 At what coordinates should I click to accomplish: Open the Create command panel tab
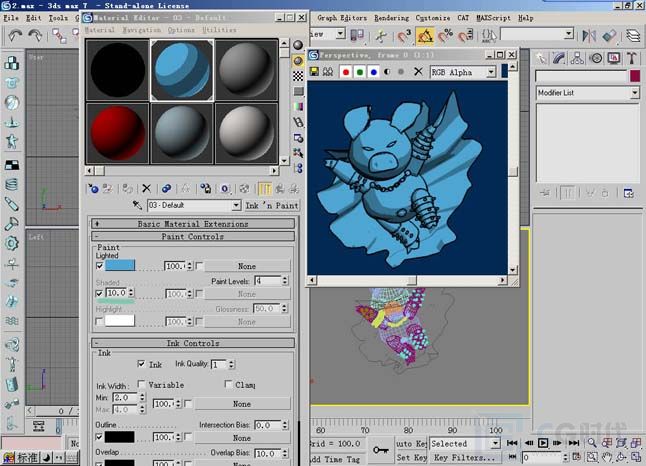coord(541,59)
